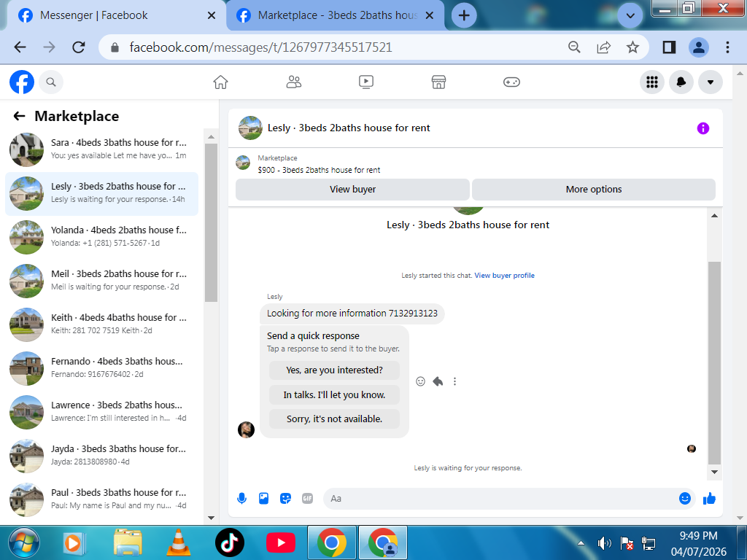Launch VLC media player from taskbar
This screenshot has height=560, width=747.
pos(178,542)
